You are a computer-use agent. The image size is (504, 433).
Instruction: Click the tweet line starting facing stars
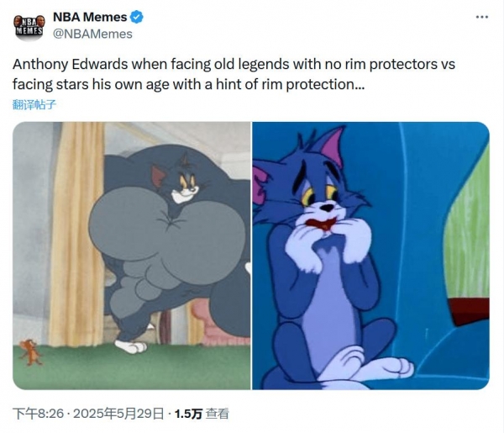coord(189,84)
